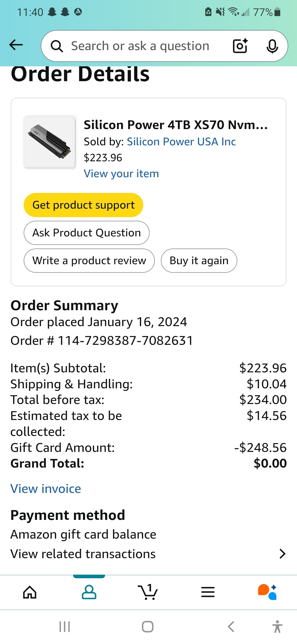The image size is (297, 644).
Task: Select Write a product review
Action: (89, 261)
